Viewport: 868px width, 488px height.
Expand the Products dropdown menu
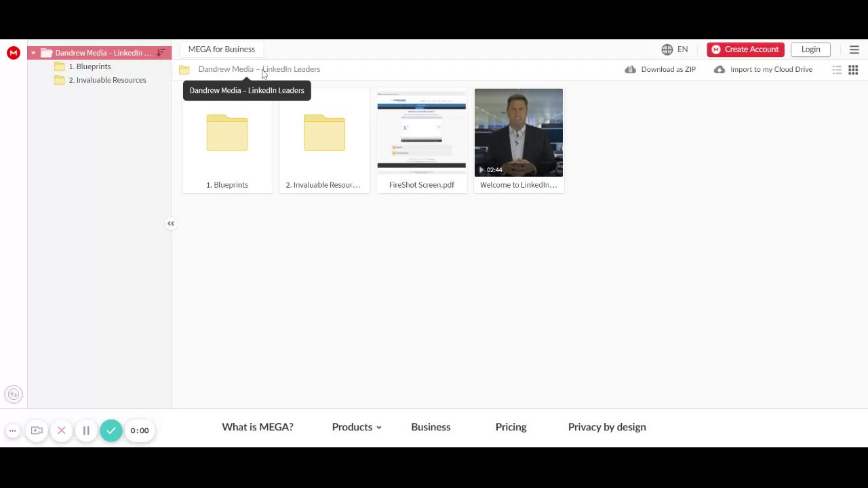pyautogui.click(x=357, y=427)
